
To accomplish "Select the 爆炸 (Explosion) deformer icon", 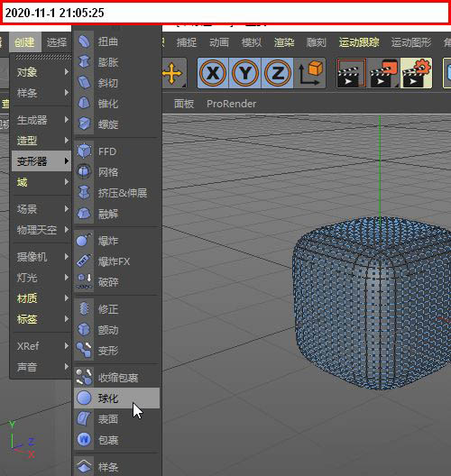I will click(x=84, y=241).
